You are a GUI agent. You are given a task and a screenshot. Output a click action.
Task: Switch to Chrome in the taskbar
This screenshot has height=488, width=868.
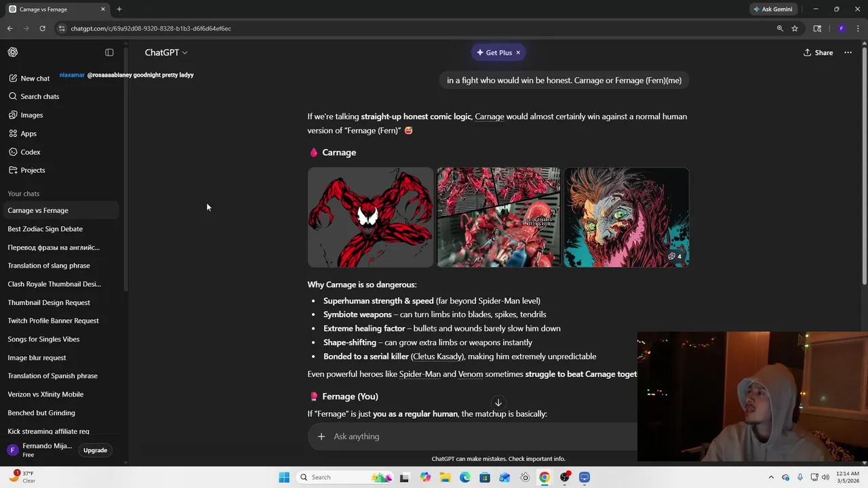click(x=545, y=477)
